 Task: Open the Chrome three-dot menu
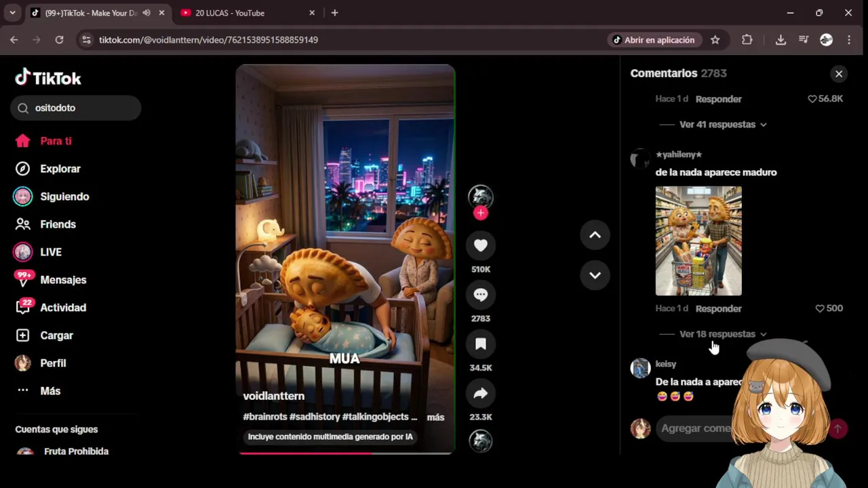pyautogui.click(x=849, y=40)
